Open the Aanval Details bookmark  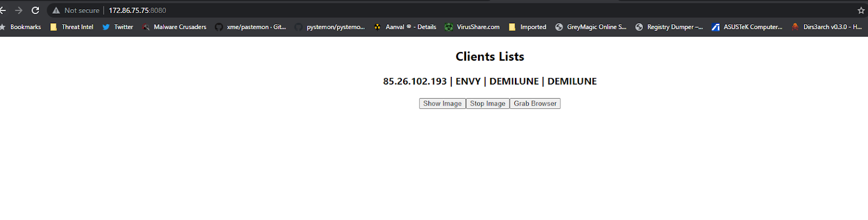pyautogui.click(x=405, y=27)
